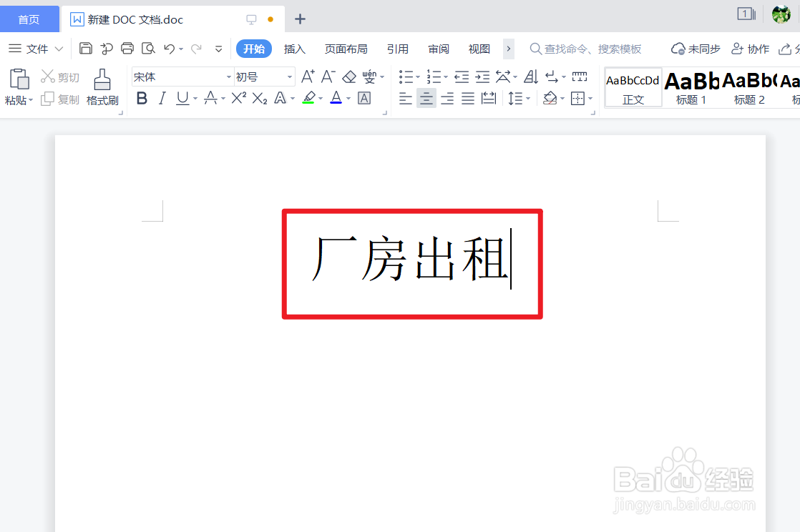Open the font name dropdown (宋体)
The height and width of the screenshot is (532, 800).
[x=228, y=77]
